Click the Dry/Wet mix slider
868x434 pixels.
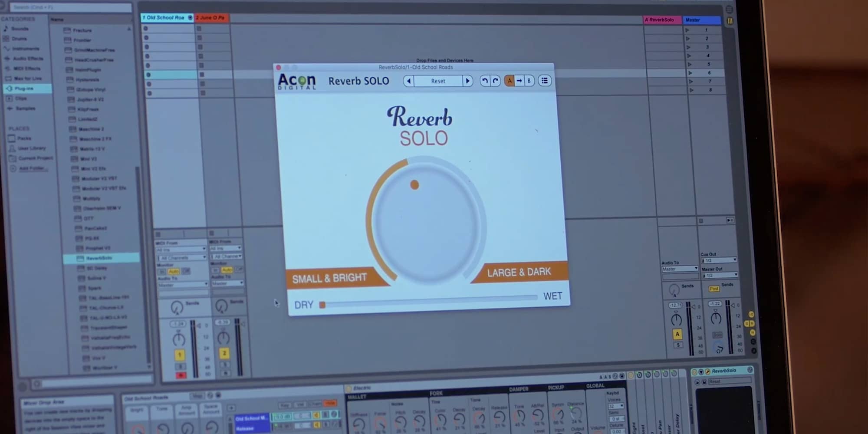coord(429,301)
